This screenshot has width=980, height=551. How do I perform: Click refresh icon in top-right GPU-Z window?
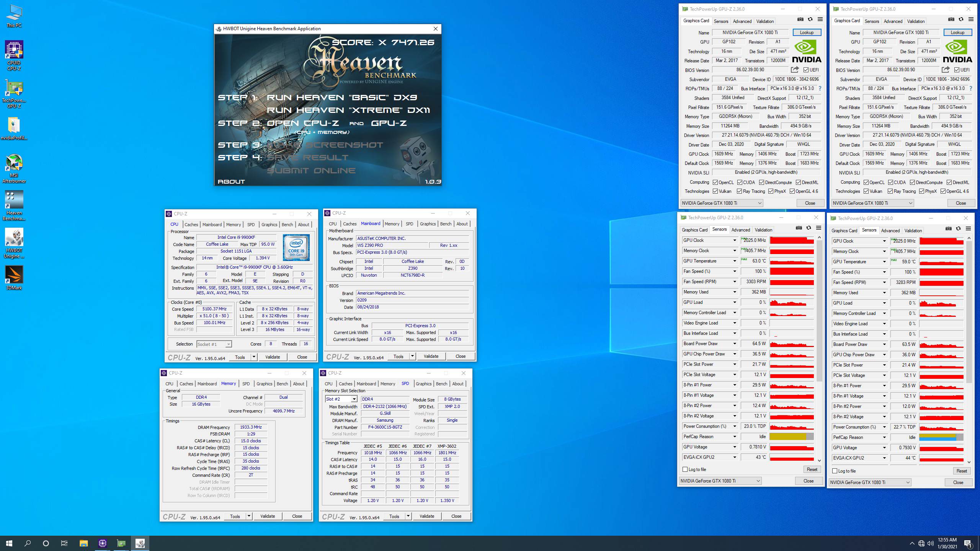[961, 19]
